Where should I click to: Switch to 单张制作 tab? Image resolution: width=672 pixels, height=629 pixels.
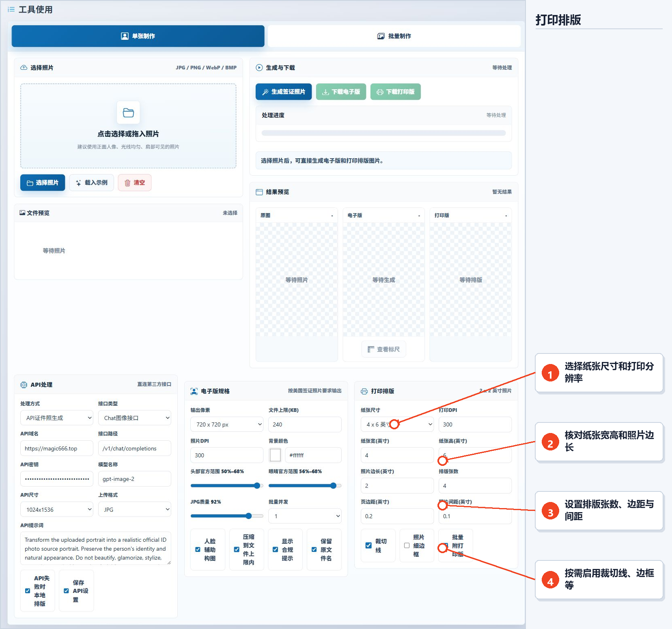[138, 36]
